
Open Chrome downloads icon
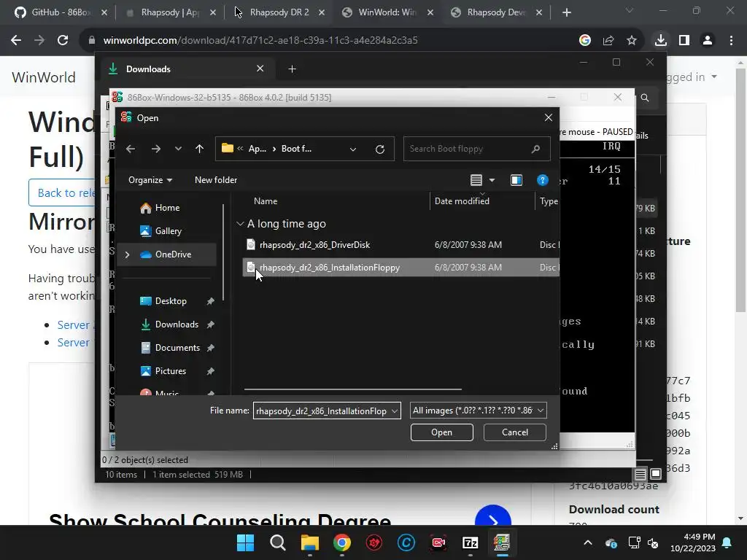tap(661, 41)
